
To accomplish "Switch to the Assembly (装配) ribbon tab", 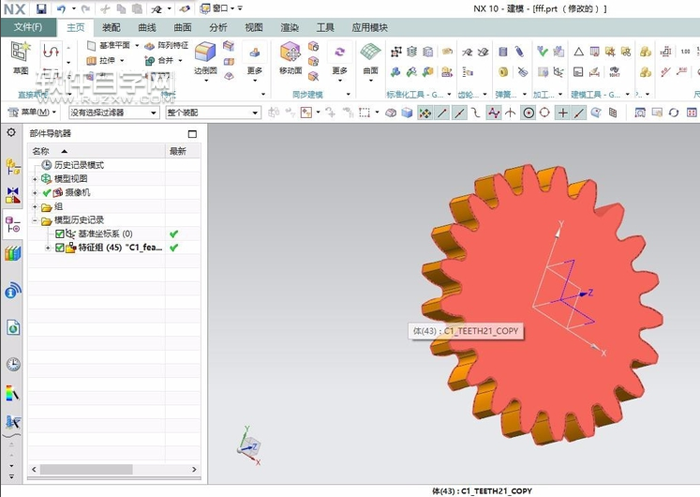I will pos(111,27).
